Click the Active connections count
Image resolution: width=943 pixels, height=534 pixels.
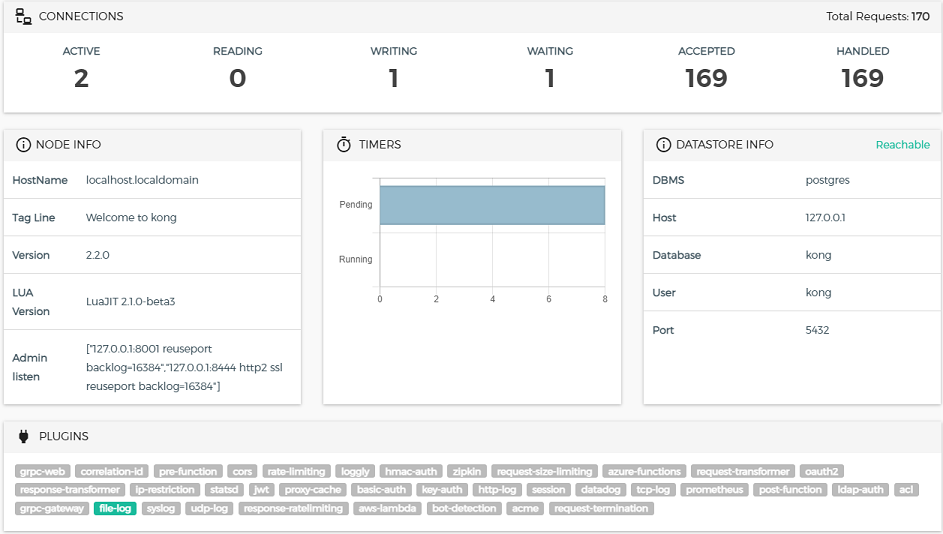click(x=81, y=78)
